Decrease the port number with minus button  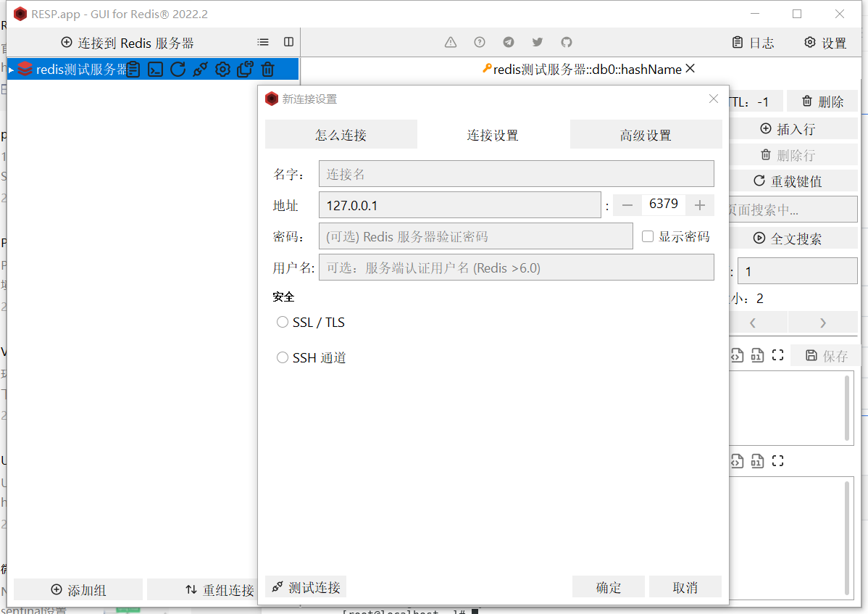[x=627, y=205]
